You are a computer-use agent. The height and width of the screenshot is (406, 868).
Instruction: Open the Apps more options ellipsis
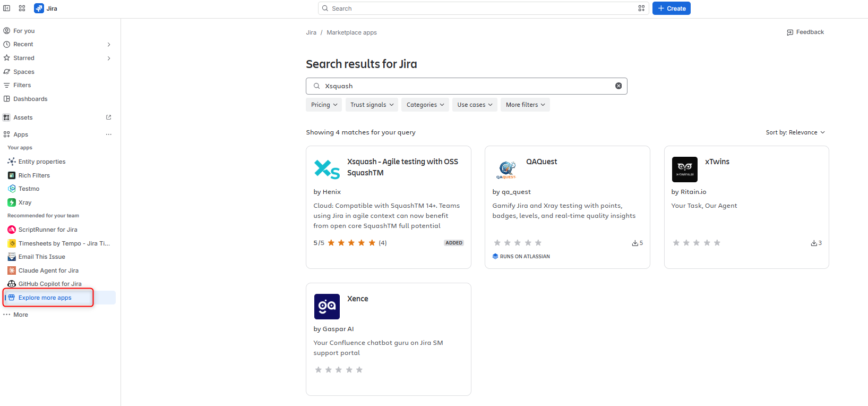click(109, 134)
